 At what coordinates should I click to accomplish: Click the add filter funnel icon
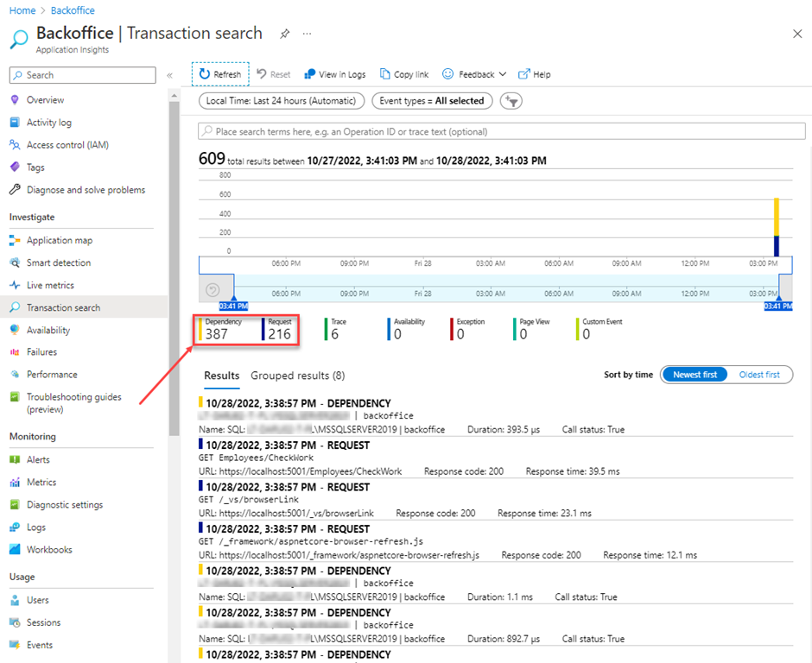tap(511, 101)
